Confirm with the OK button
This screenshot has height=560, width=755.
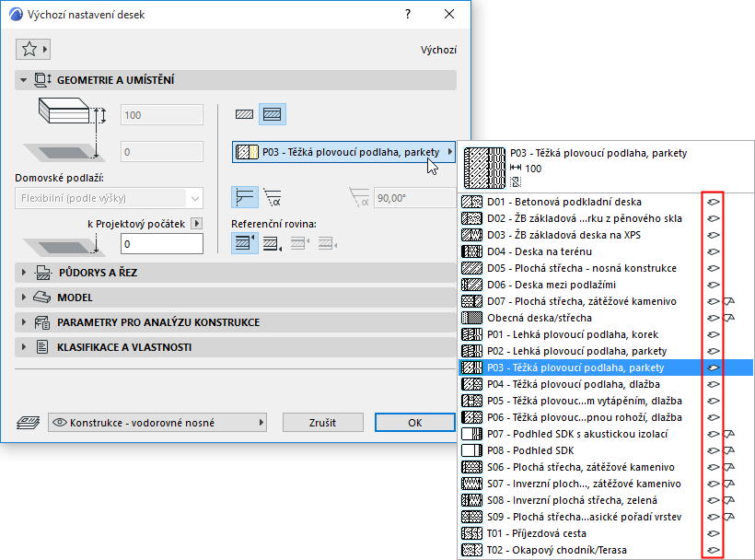[415, 423]
